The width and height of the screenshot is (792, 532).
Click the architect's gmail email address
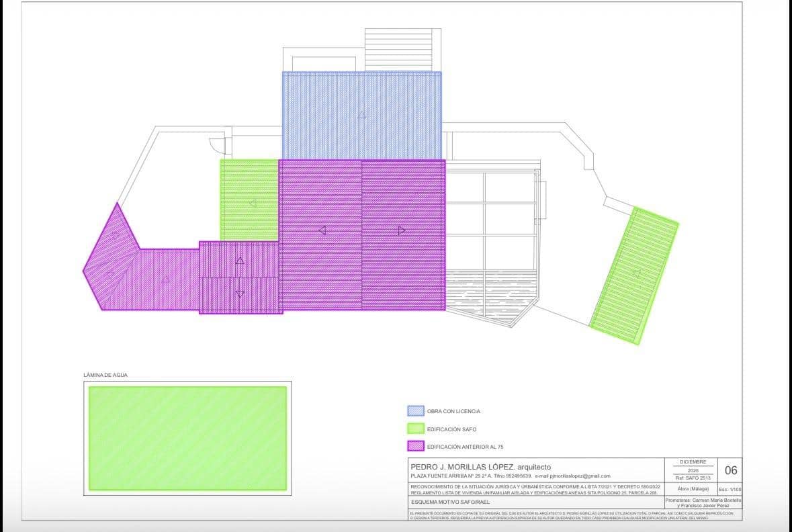pos(579,476)
